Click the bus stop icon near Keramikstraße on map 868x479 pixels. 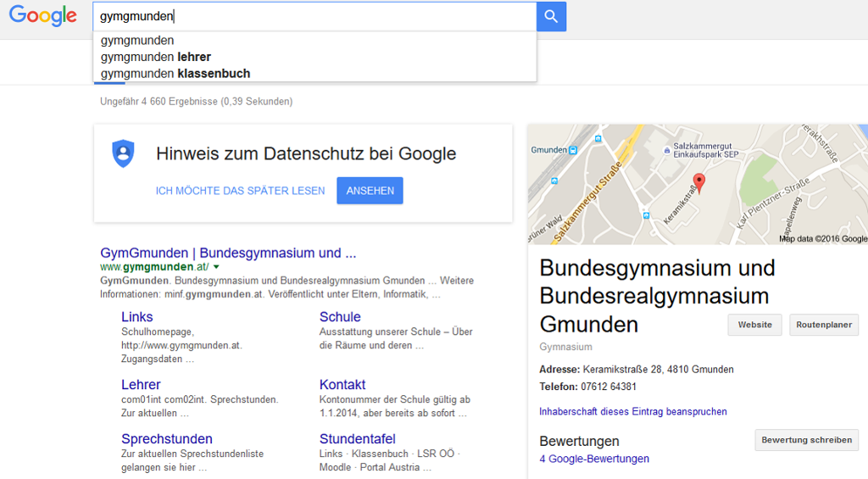pyautogui.click(x=646, y=215)
